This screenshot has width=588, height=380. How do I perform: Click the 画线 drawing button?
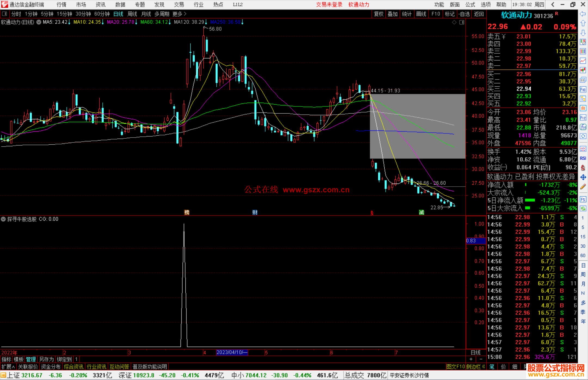pos(421,14)
